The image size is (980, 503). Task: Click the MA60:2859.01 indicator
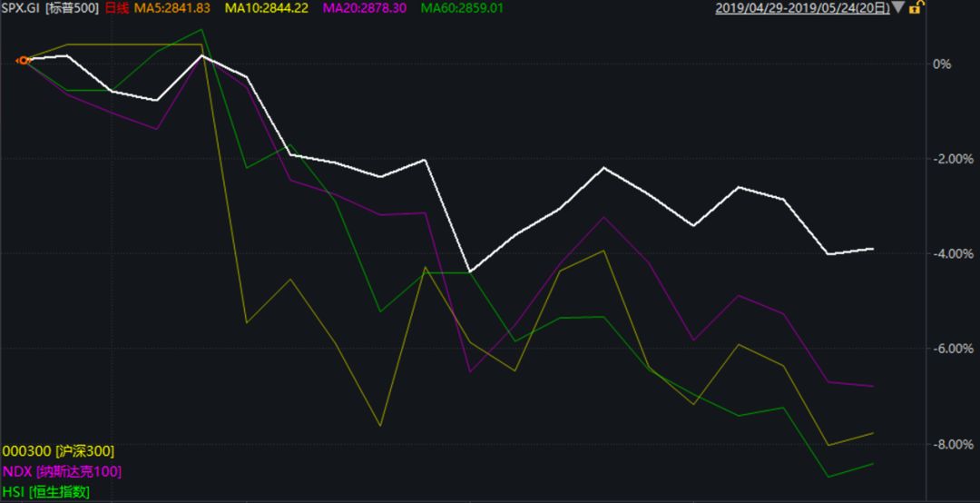tap(462, 8)
